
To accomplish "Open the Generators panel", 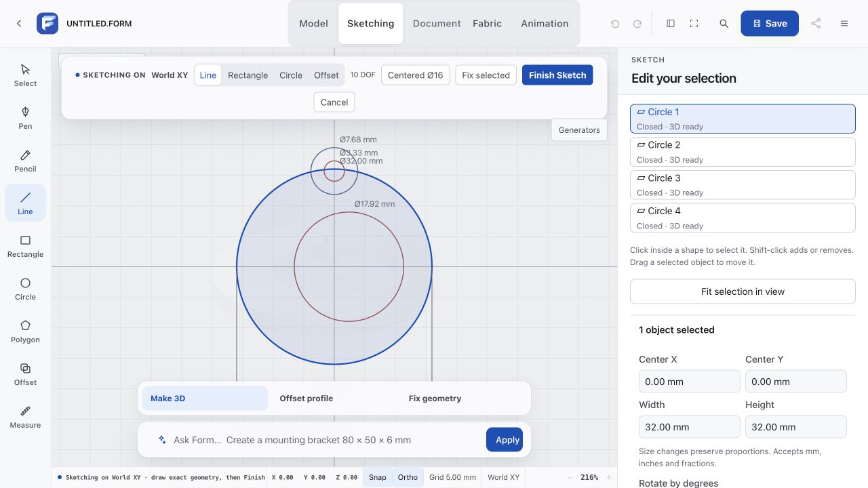I will pyautogui.click(x=579, y=130).
